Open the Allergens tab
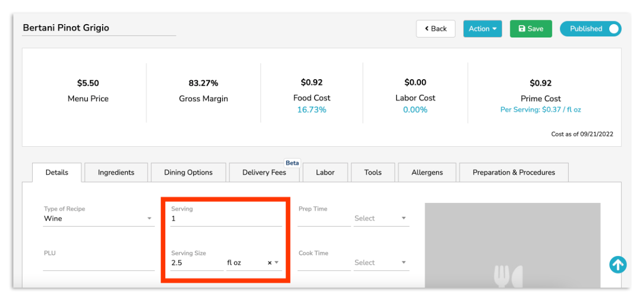The width and height of the screenshot is (644, 301). (x=427, y=172)
